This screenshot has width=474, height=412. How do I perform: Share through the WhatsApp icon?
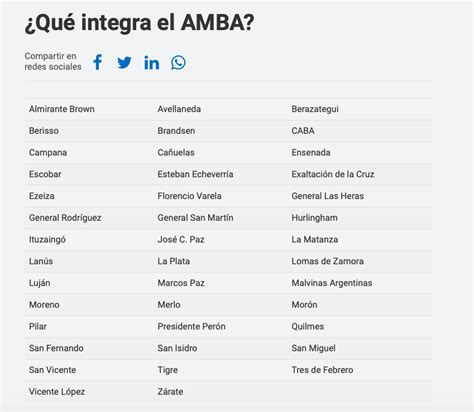pyautogui.click(x=178, y=62)
